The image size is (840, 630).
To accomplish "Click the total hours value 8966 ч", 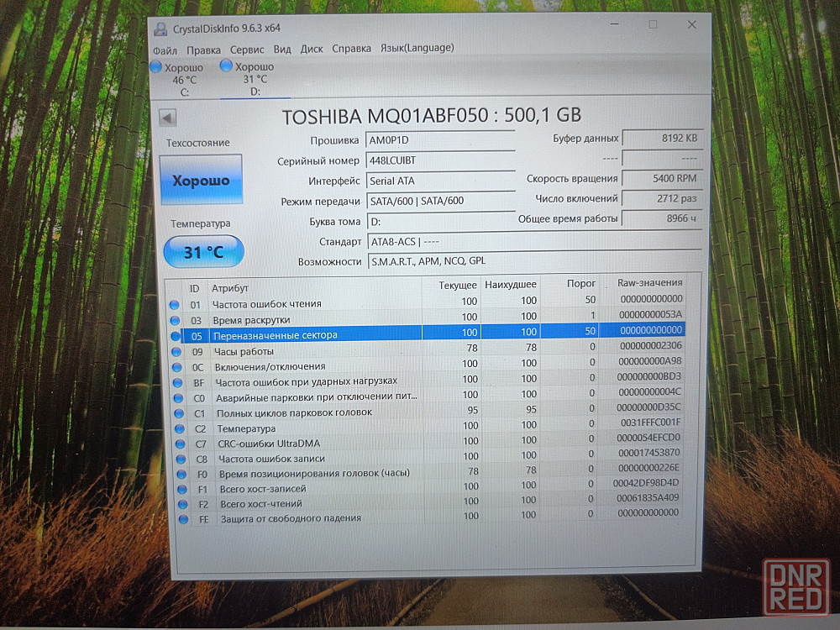I will (x=662, y=218).
